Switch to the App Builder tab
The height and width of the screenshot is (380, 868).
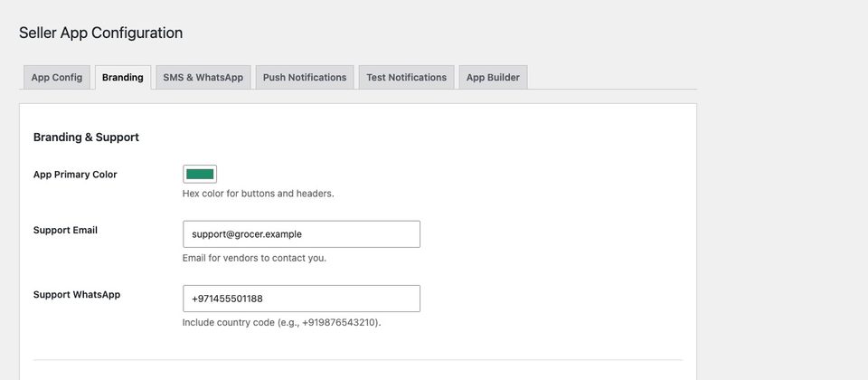(493, 78)
